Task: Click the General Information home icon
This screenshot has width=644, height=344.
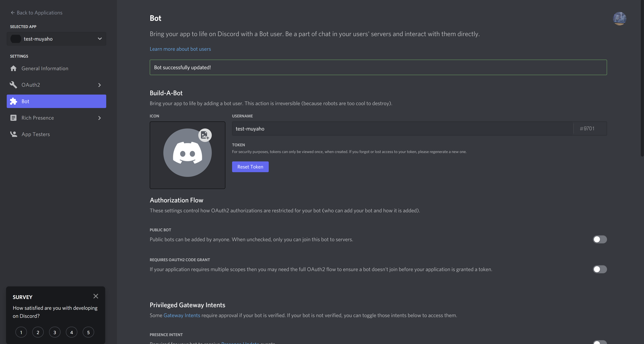Action: [x=13, y=69]
